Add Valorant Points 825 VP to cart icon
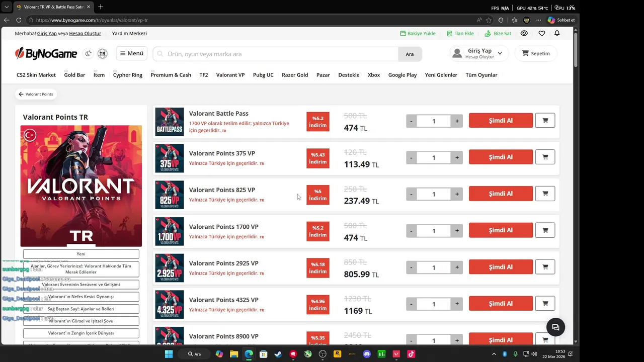Screen dimensions: 644x362 [x=545, y=194]
